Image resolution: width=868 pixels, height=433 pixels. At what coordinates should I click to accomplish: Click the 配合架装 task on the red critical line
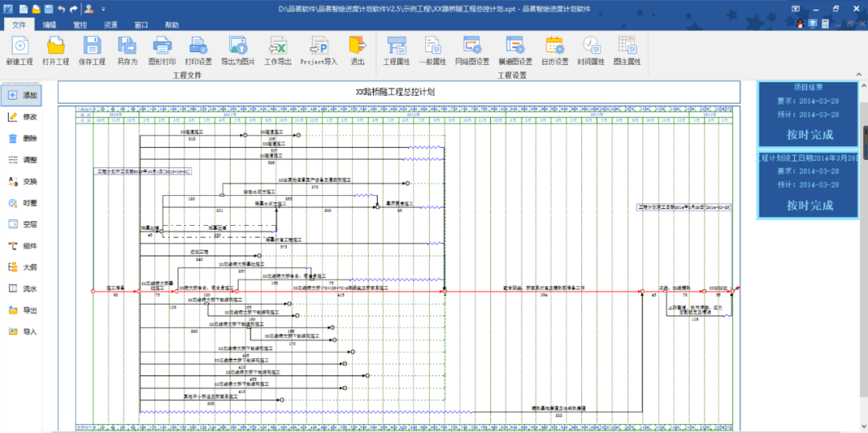[x=543, y=288]
